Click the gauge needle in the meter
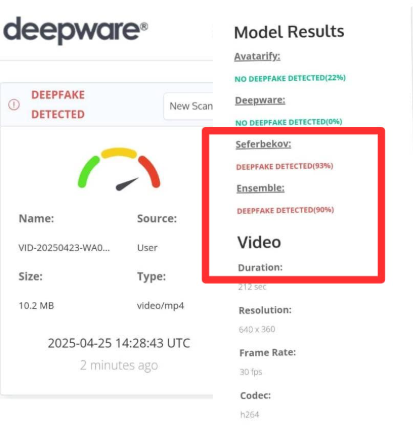 pyautogui.click(x=127, y=184)
